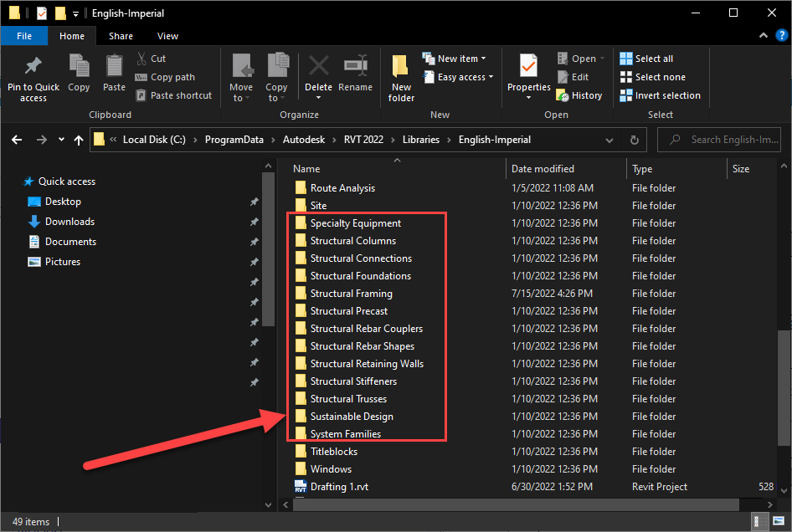Click RVT 2022 in the address path

[x=363, y=140]
